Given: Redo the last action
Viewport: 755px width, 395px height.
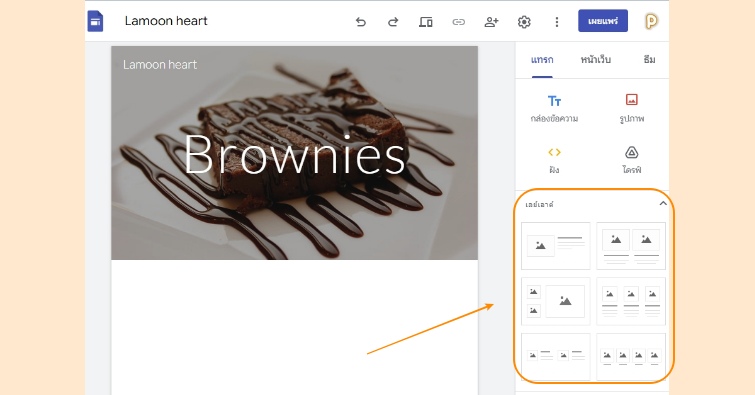Looking at the screenshot, I should 393,22.
